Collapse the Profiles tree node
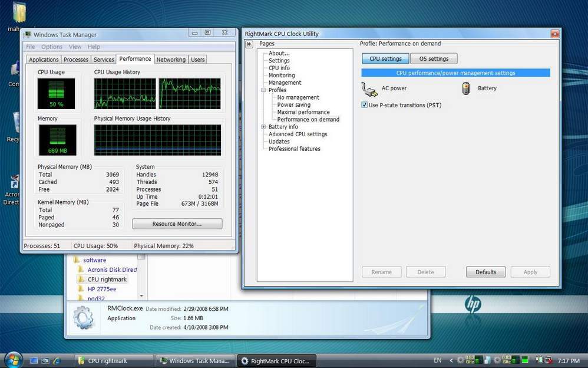Viewport: 588px width, 368px height. tap(263, 90)
